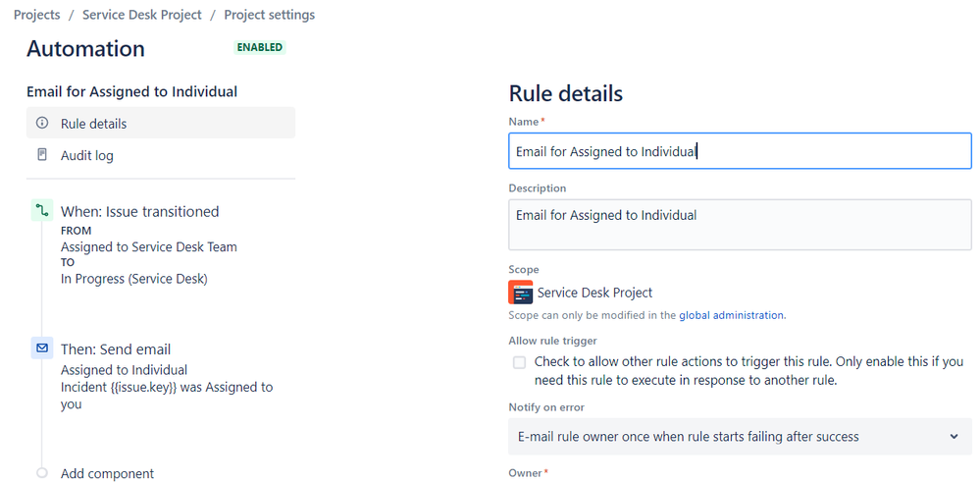Click the Assigned to Service Desk Team text
Viewport: 980px width, 482px height.
pos(149,246)
